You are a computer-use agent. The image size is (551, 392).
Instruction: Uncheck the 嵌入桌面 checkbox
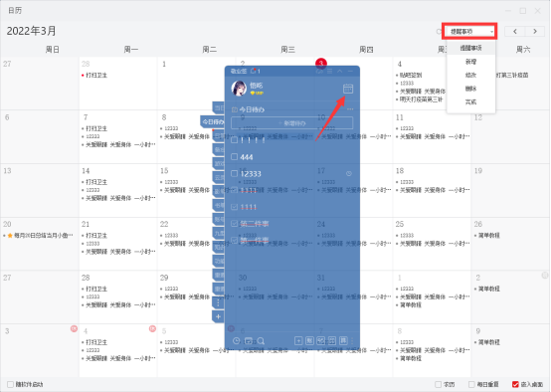pos(515,384)
